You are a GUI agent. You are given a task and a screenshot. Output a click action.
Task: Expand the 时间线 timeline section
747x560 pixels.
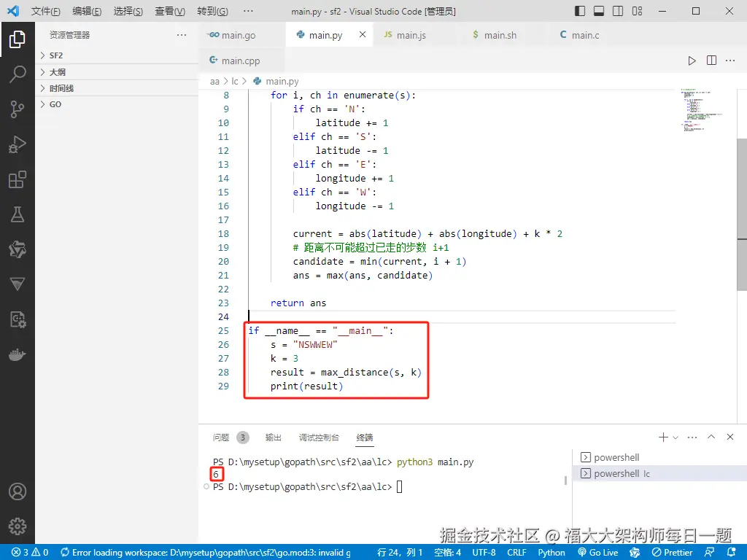coord(117,88)
